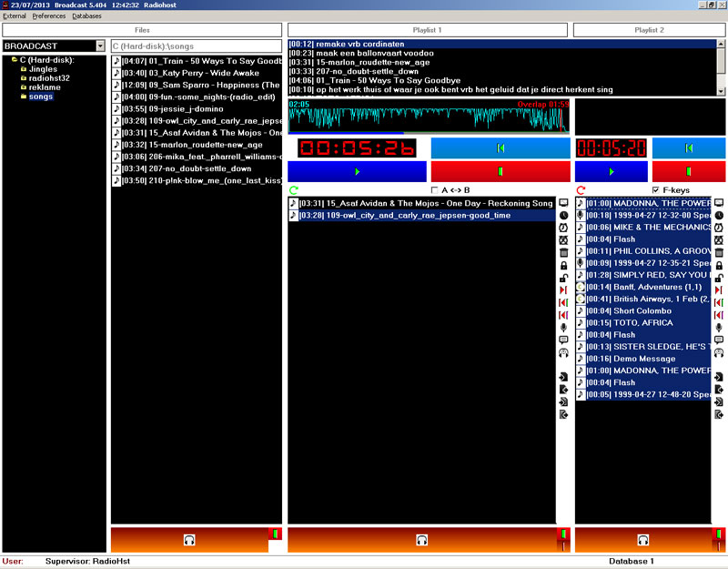Image resolution: width=728 pixels, height=569 pixels.
Task: Open the Preferences menu
Action: point(49,15)
